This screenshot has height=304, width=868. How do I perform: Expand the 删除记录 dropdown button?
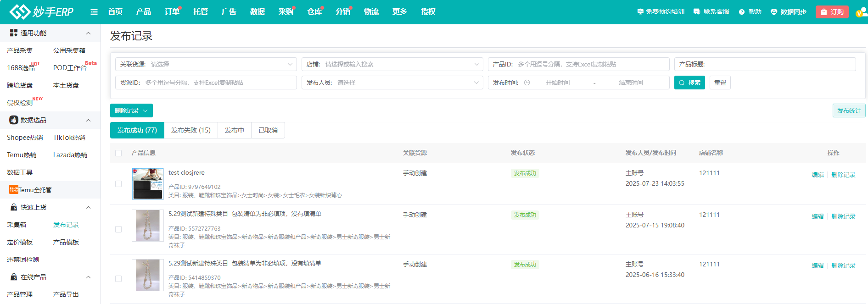pos(131,111)
